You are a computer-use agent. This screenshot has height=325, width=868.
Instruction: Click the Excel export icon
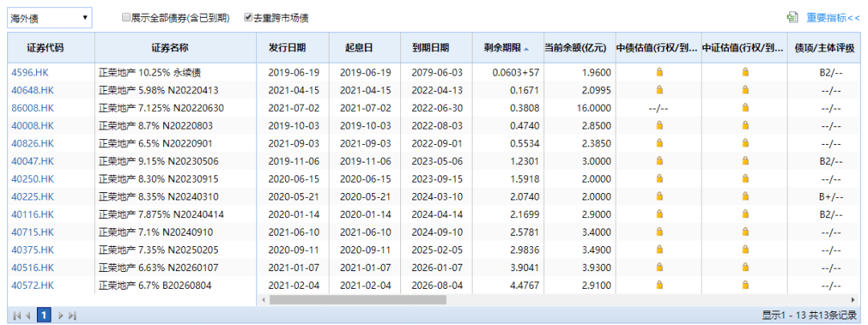[x=792, y=17]
